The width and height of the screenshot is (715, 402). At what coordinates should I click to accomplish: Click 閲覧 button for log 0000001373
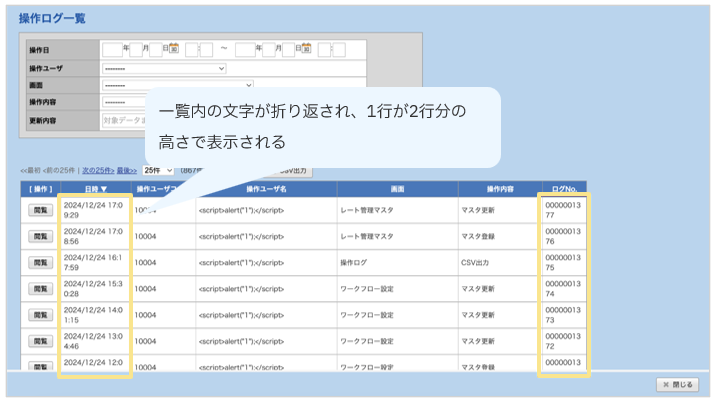click(40, 315)
